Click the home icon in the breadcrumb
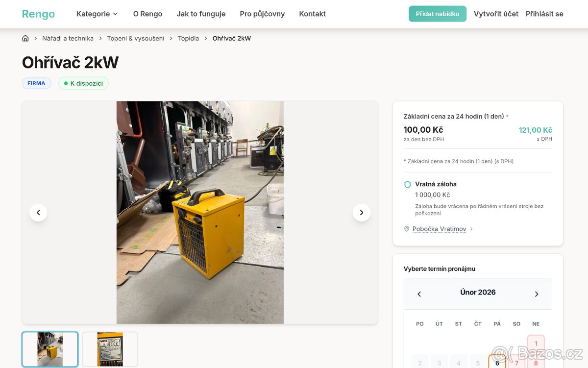The height and width of the screenshot is (368, 588). pyautogui.click(x=25, y=38)
